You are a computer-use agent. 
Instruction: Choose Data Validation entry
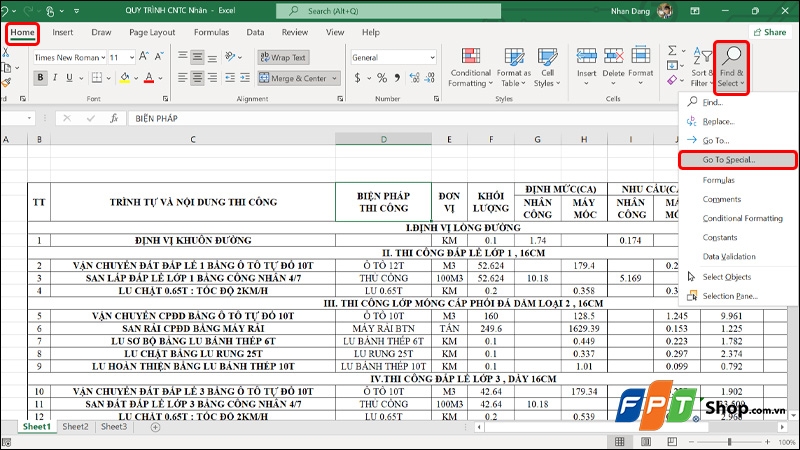tap(729, 257)
